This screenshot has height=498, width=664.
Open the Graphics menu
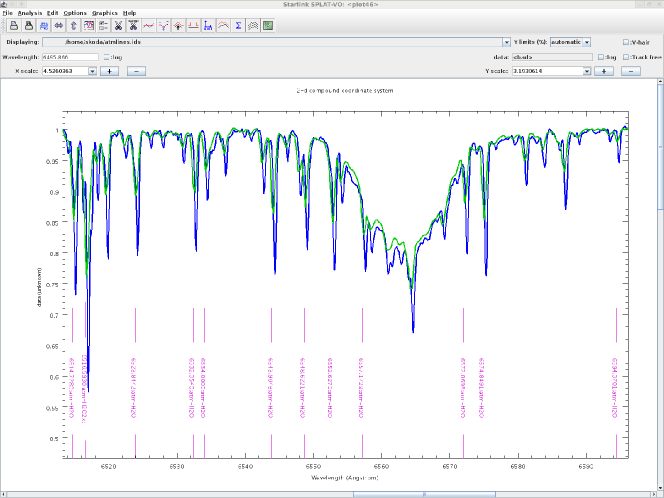pyautogui.click(x=104, y=12)
